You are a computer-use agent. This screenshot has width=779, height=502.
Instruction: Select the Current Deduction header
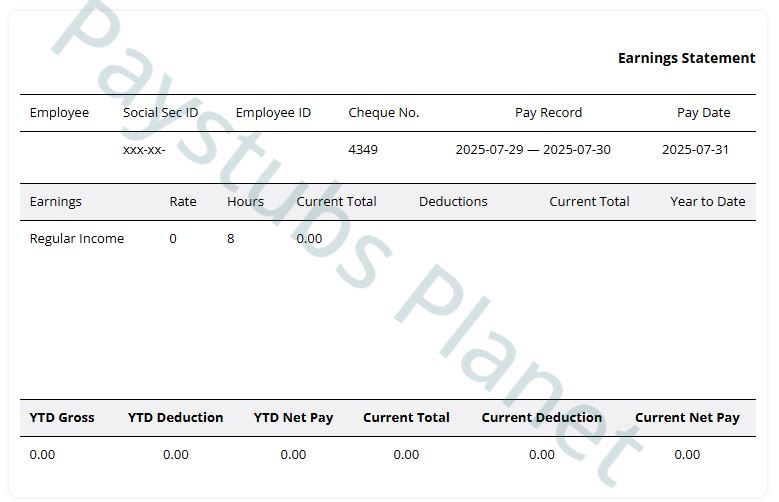tap(542, 418)
